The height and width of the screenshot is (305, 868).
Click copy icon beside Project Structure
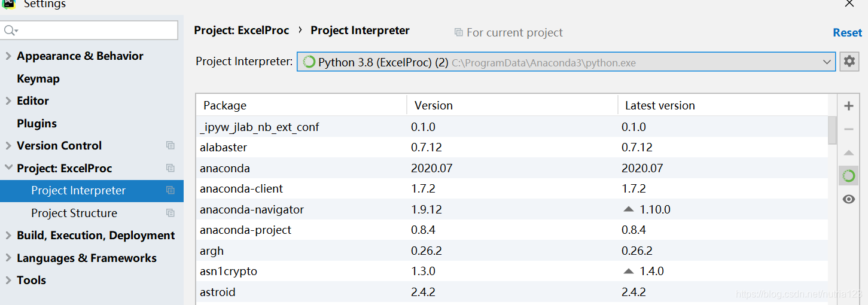(170, 213)
